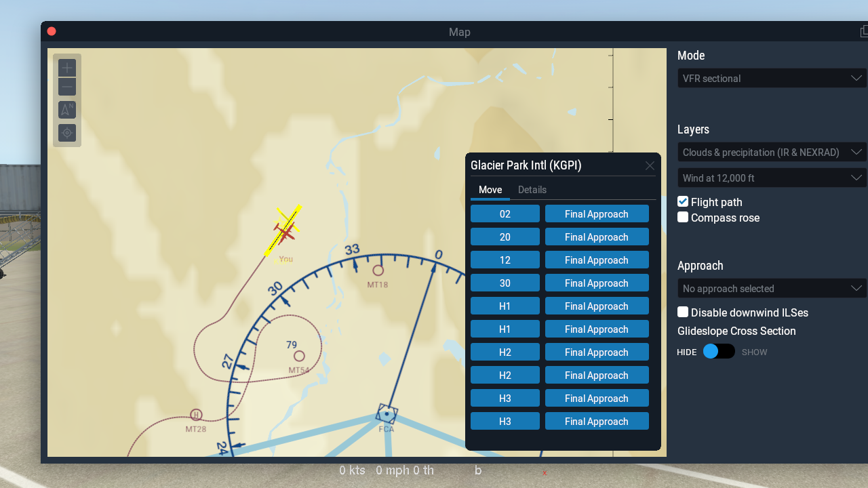Move aircraft to runway 02
The image size is (868, 488).
tap(505, 213)
